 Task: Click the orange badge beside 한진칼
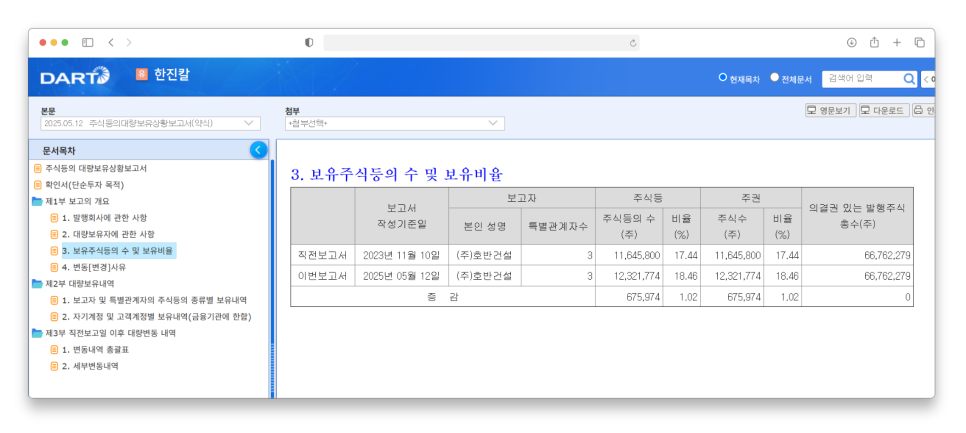(x=142, y=75)
